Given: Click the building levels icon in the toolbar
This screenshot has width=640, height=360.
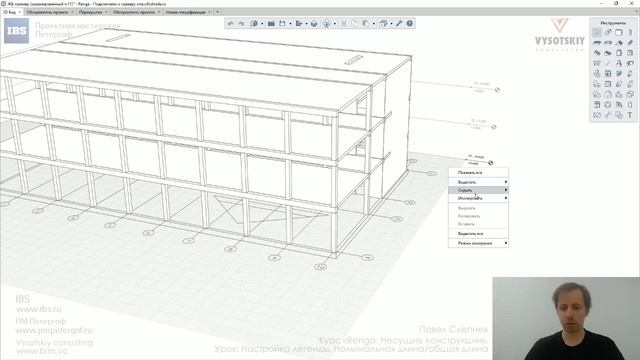Looking at the screenshot, I should [x=383, y=24].
